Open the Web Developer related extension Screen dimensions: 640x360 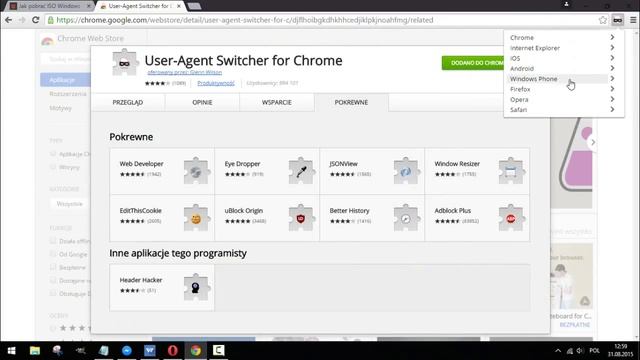162,171
